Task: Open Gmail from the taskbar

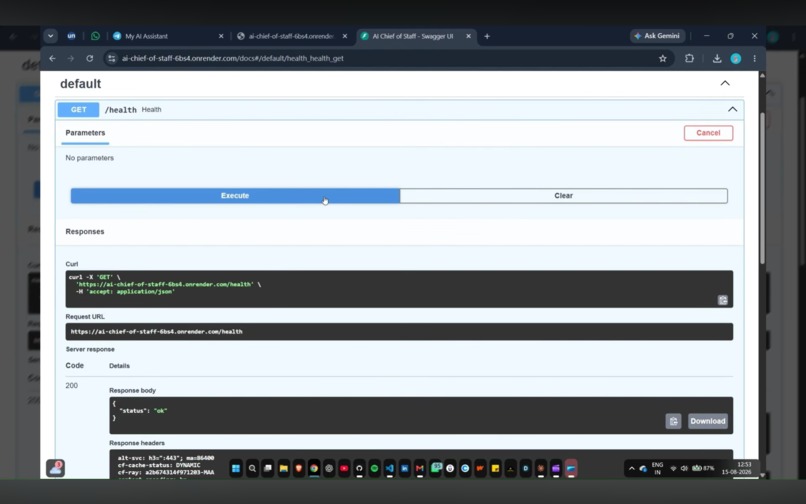Action: (419, 469)
